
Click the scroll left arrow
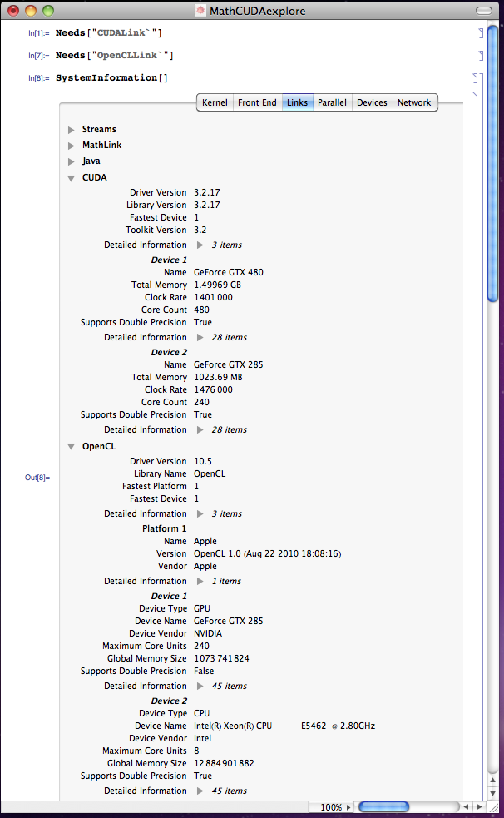pos(466,807)
